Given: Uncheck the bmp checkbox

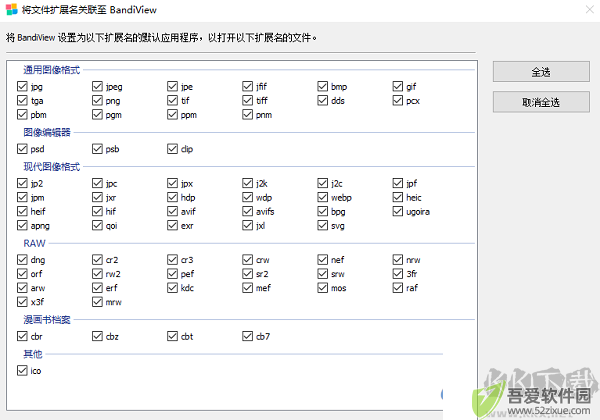Looking at the screenshot, I should 323,86.
